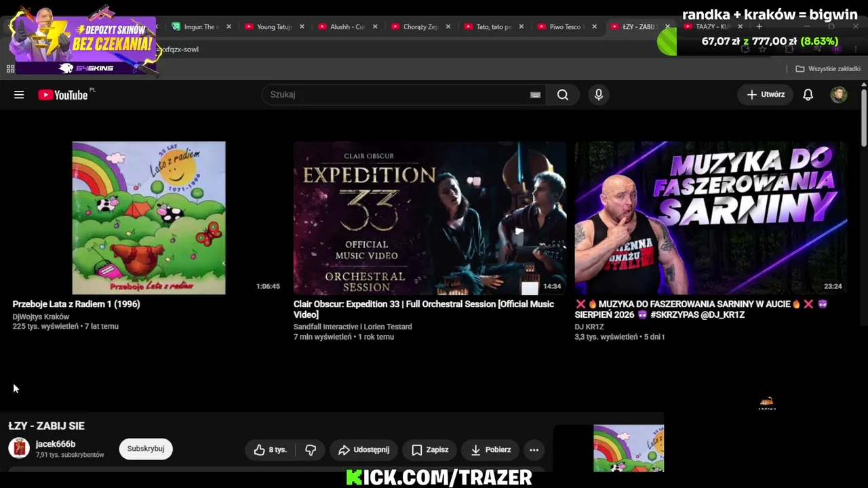The width and height of the screenshot is (868, 488).
Task: Open the notifications bell
Action: [x=808, y=95]
